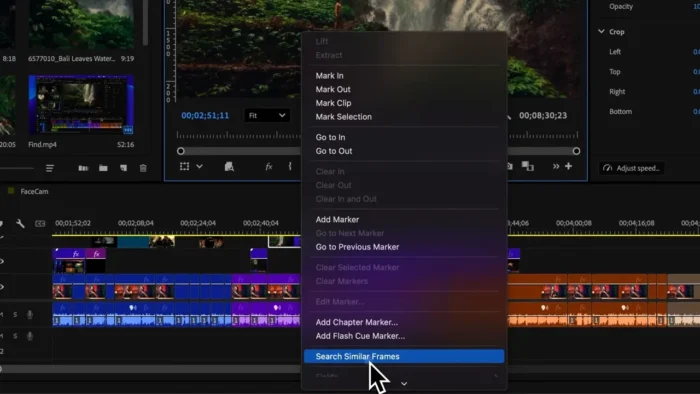The width and height of the screenshot is (700, 394).
Task: Expand context menu with bottom chevron
Action: [x=404, y=384]
